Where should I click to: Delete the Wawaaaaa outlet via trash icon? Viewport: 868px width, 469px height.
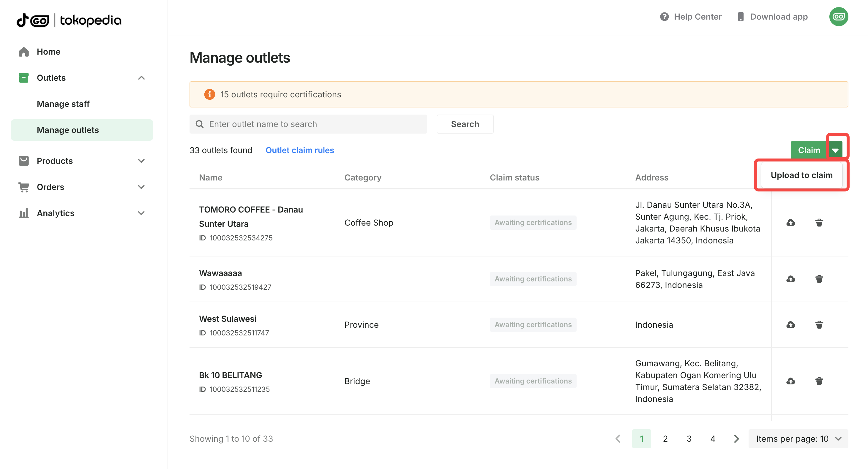(x=819, y=279)
